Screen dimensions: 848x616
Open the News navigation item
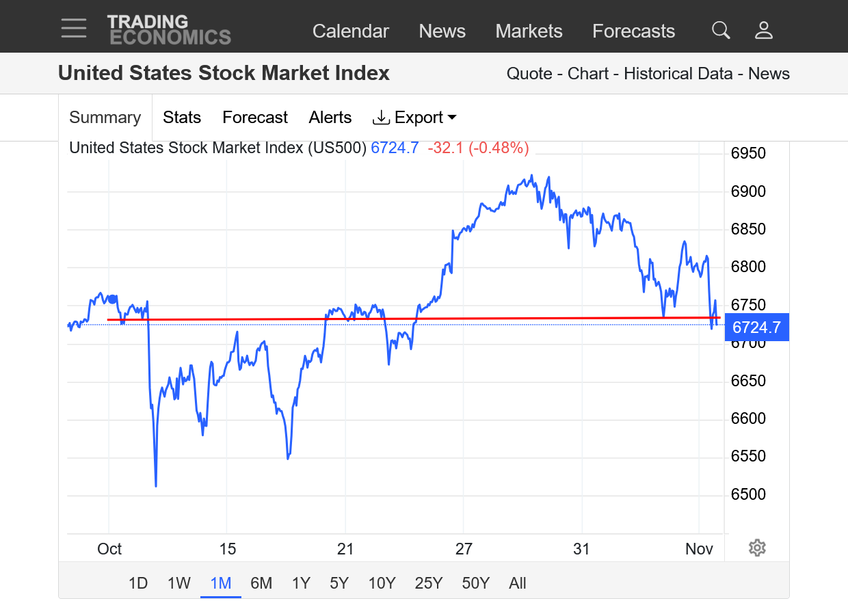[x=442, y=31]
